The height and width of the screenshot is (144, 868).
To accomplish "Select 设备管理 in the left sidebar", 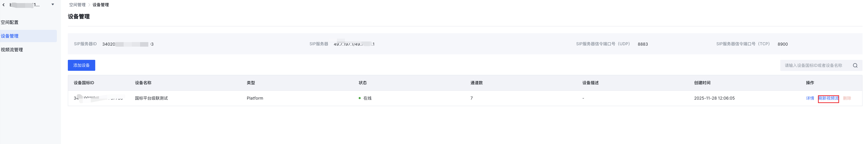I will pyautogui.click(x=10, y=36).
